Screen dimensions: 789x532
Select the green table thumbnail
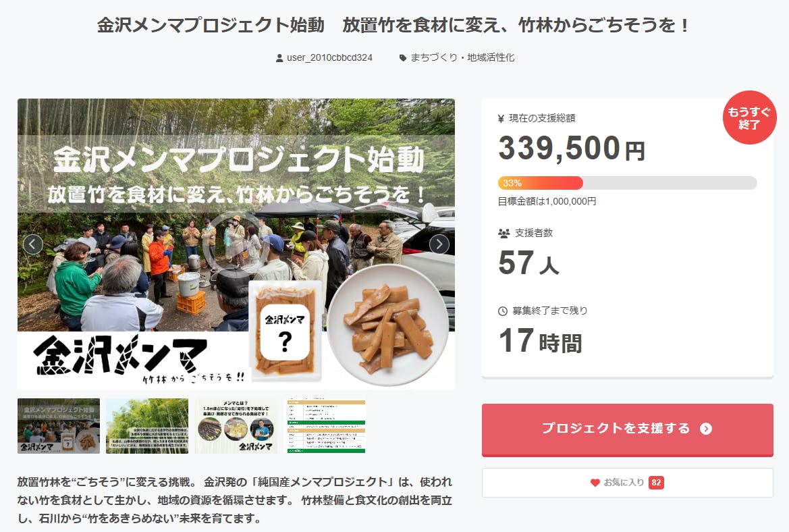click(x=325, y=426)
